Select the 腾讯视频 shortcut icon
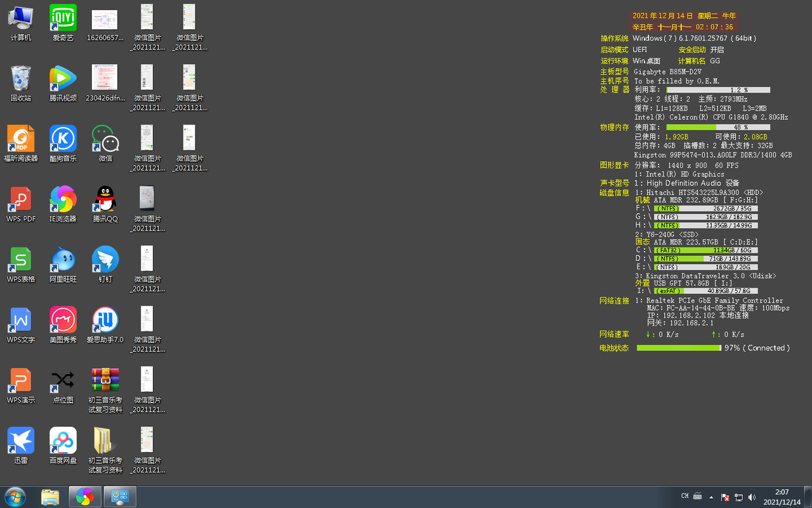 point(63,84)
